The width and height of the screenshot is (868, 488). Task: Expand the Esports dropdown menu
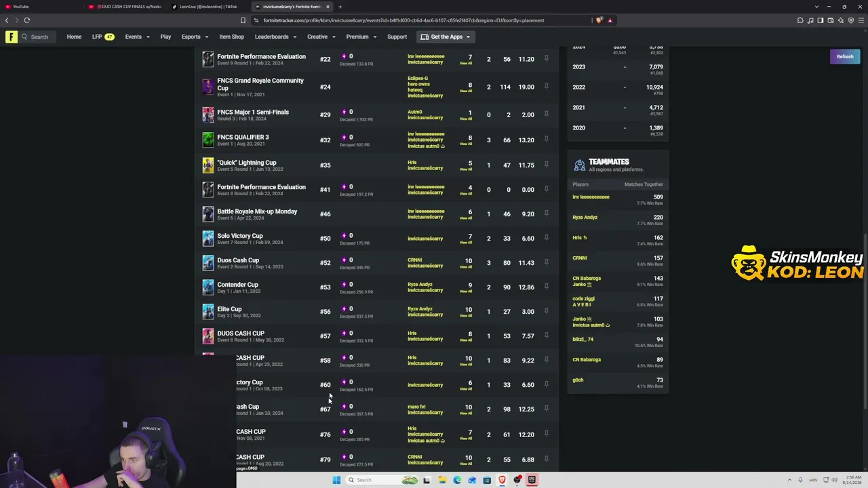pos(195,37)
